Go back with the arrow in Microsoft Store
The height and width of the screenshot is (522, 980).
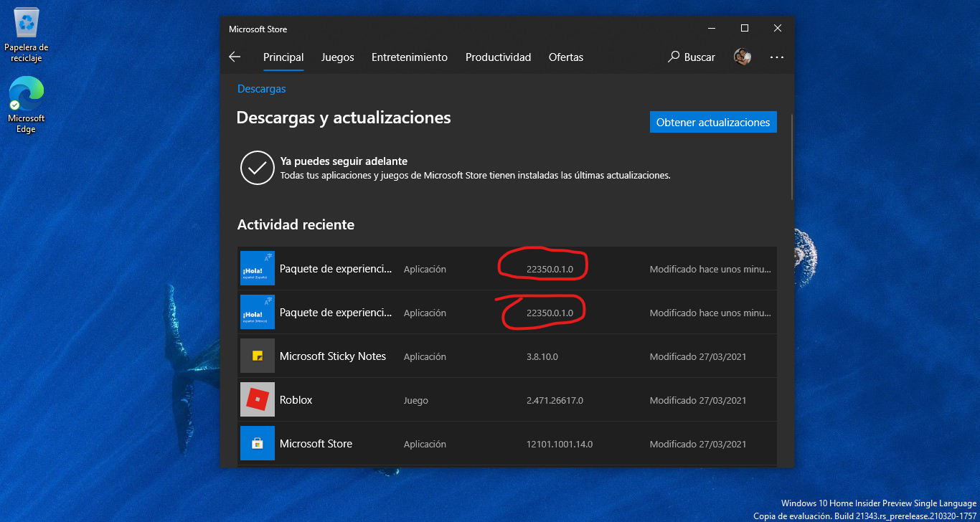[x=235, y=57]
